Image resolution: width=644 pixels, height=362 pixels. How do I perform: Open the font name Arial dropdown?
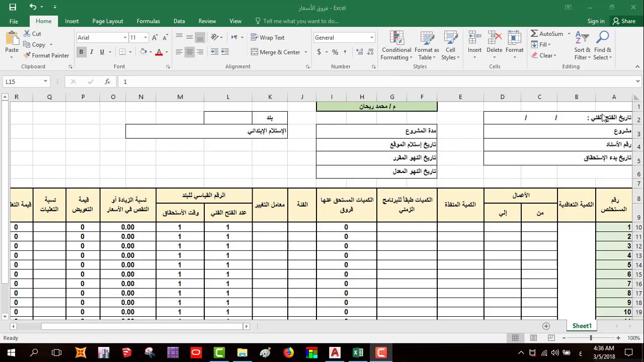(125, 38)
